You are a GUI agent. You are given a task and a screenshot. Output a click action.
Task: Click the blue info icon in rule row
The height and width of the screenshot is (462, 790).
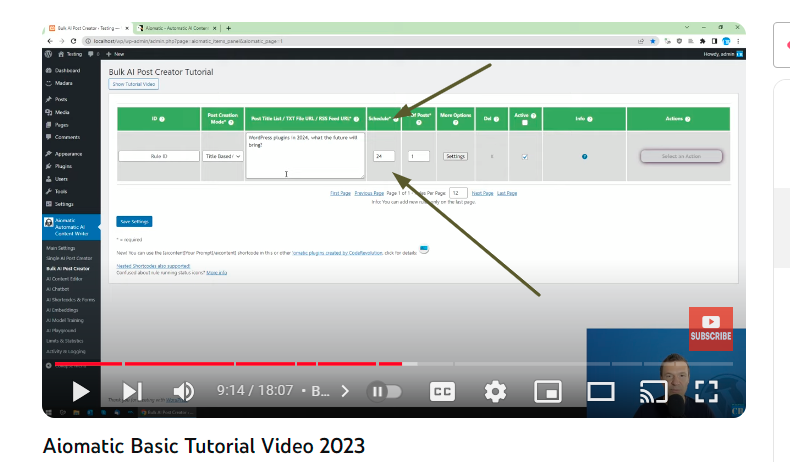584,157
